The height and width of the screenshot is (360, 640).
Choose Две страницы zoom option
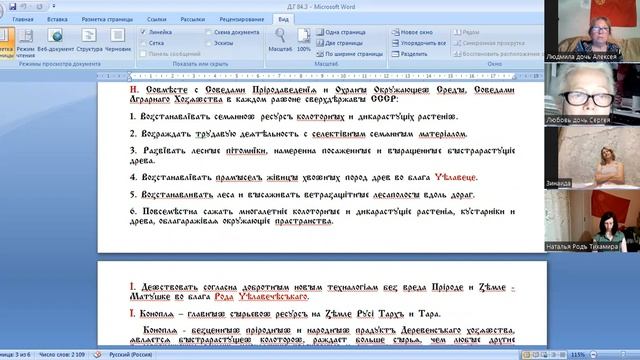click(x=340, y=43)
